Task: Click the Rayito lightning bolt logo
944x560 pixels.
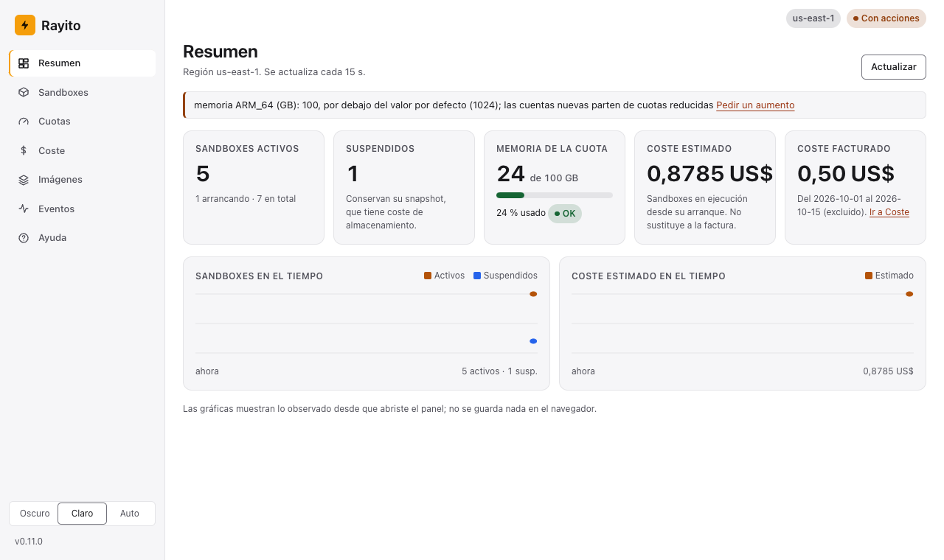Action: [25, 25]
